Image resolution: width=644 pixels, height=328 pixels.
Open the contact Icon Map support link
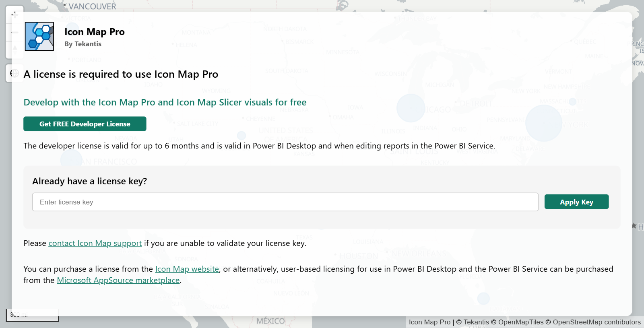point(95,243)
